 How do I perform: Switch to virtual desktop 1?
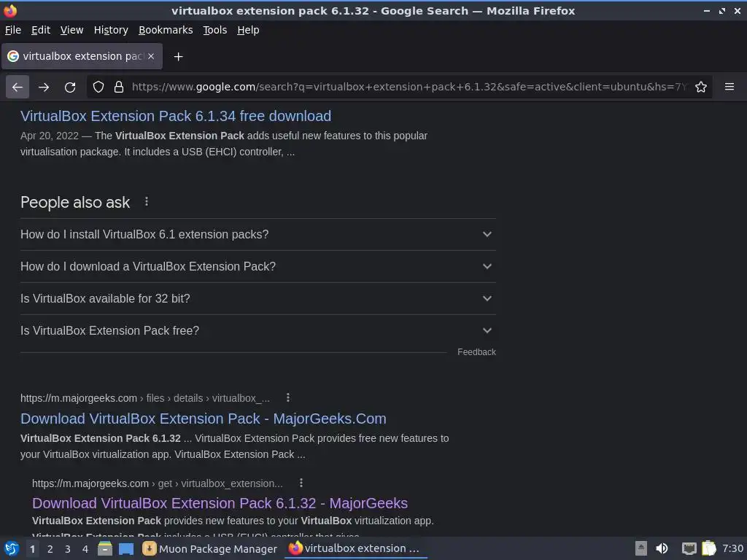[x=32, y=549]
